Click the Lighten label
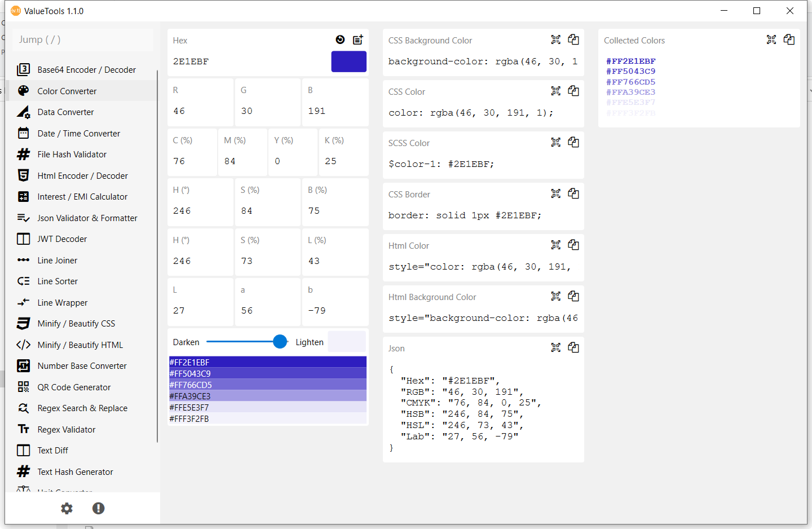This screenshot has width=812, height=529. pos(310,342)
